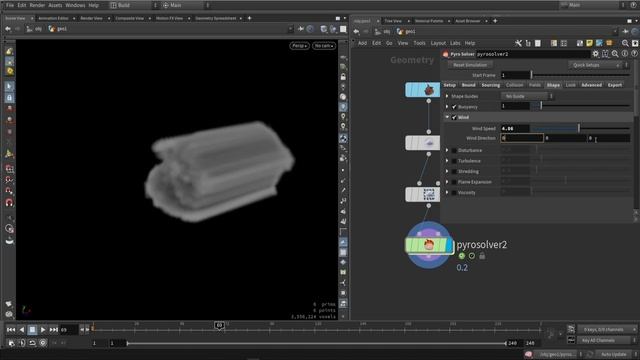Open the Windows menu
The image size is (640, 360).
point(75,5)
